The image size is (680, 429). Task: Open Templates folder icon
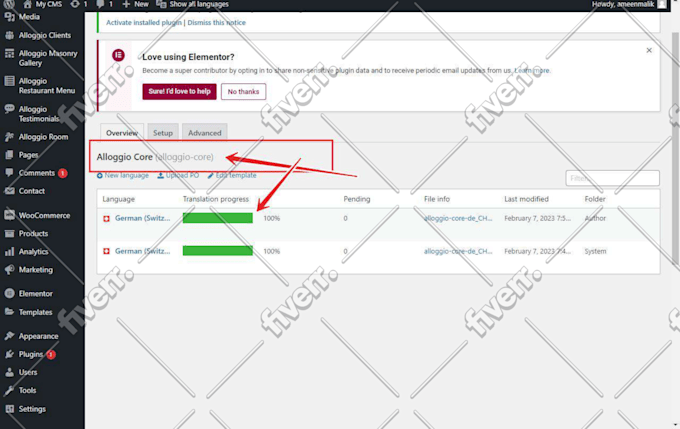pos(9,312)
